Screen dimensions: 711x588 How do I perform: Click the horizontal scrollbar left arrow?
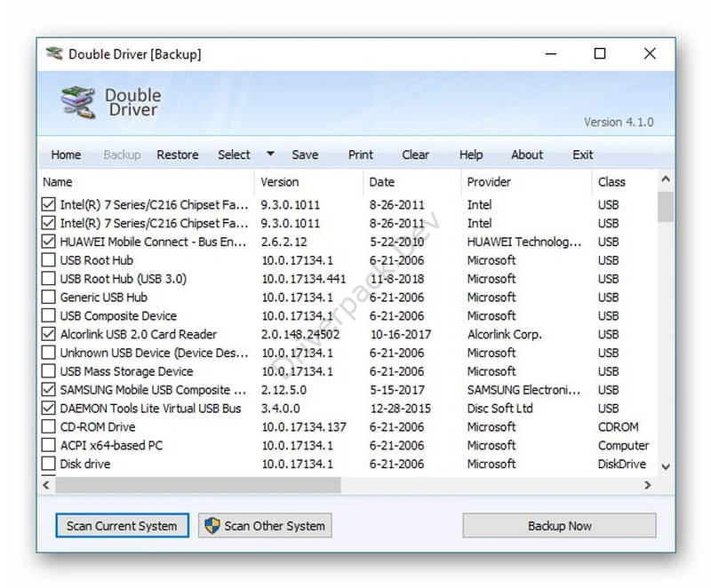pyautogui.click(x=46, y=485)
